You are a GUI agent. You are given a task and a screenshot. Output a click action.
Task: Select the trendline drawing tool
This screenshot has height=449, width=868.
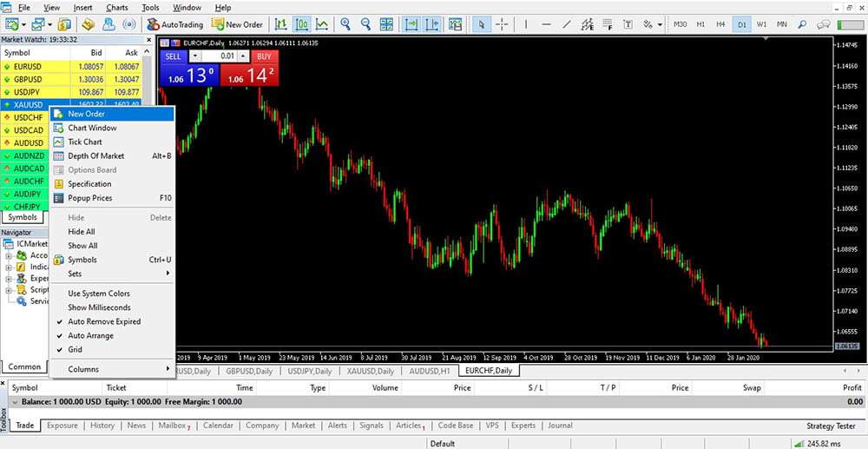[x=567, y=24]
